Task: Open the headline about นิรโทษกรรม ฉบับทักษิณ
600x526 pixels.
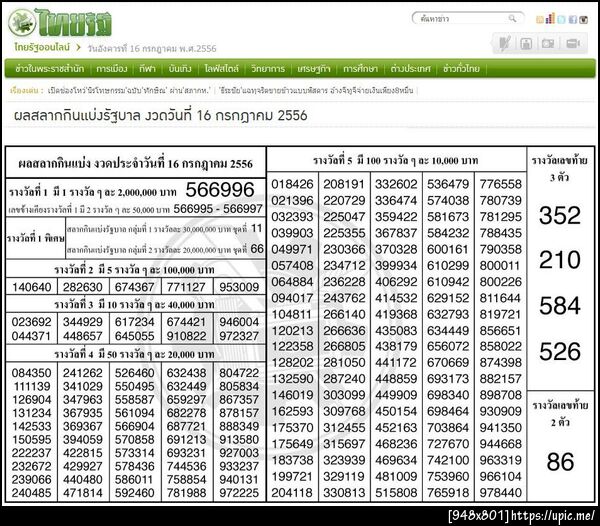Action: [129, 91]
